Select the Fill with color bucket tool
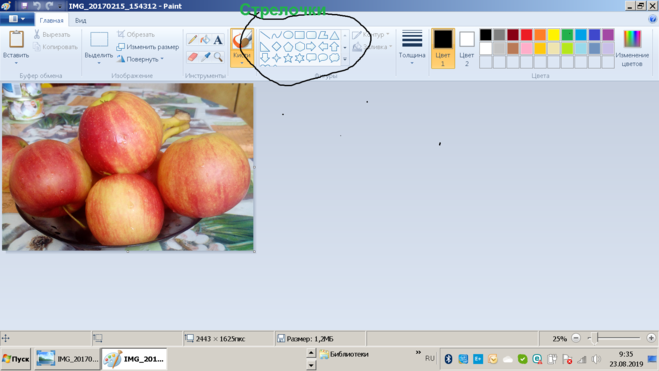 pos(205,39)
